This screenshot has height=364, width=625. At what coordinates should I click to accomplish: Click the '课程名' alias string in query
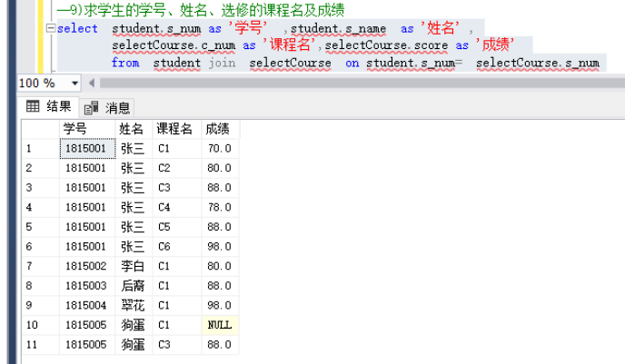point(290,44)
